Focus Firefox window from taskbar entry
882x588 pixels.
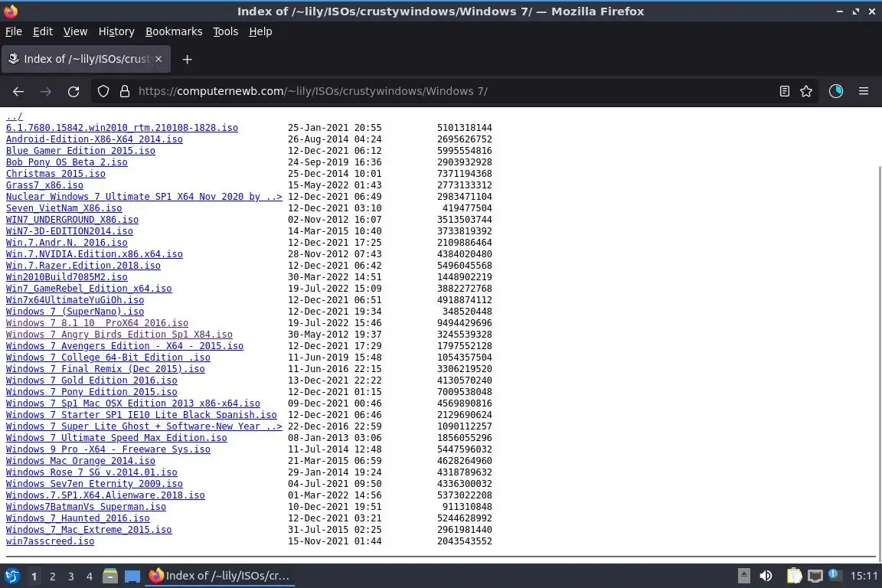click(220, 576)
